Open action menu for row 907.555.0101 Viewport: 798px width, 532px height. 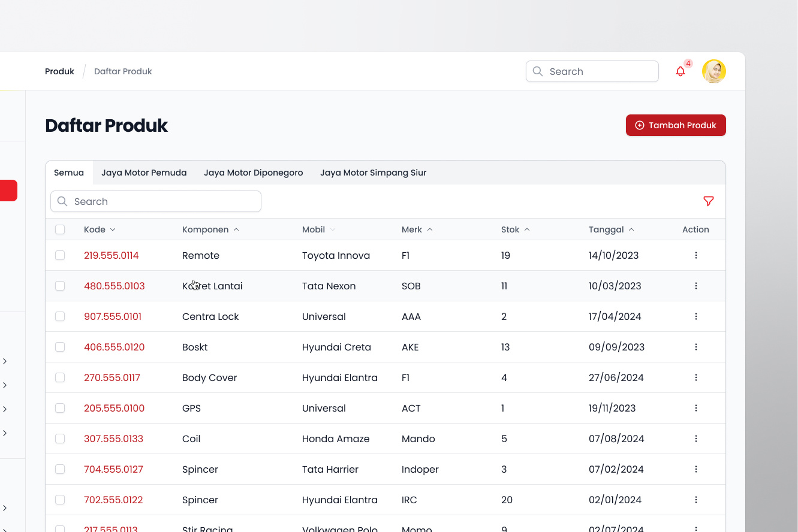(x=696, y=316)
